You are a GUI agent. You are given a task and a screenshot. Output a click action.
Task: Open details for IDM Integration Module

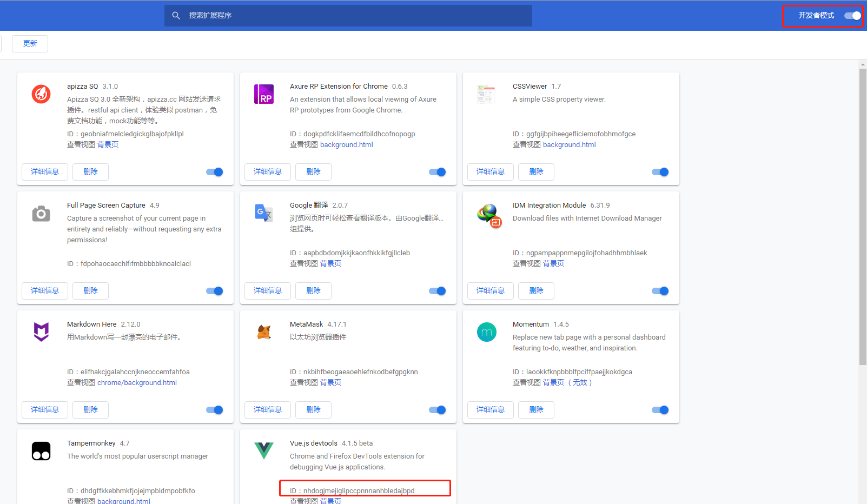pos(491,291)
